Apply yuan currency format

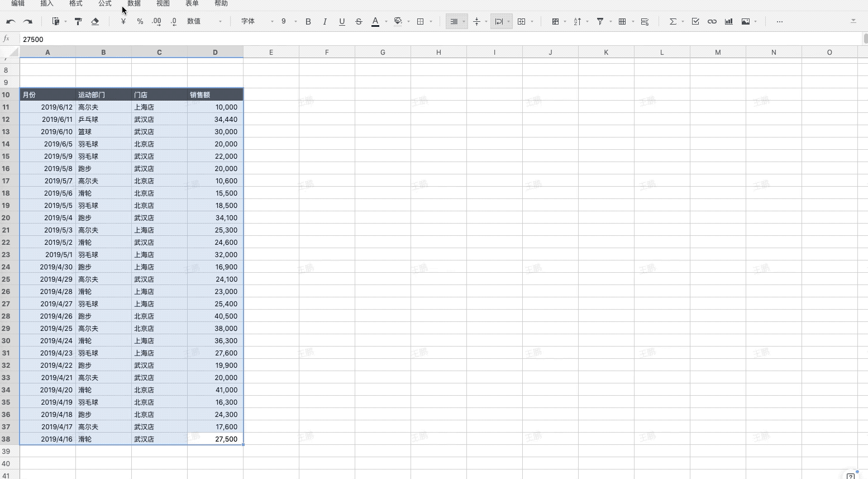[123, 22]
